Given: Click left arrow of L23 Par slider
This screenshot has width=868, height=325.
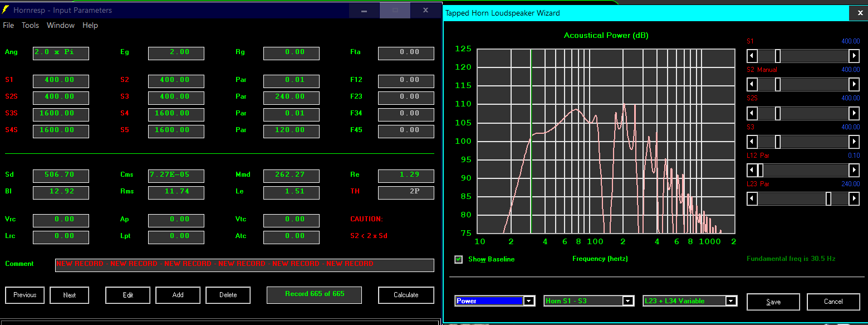Looking at the screenshot, I should pyautogui.click(x=752, y=198).
